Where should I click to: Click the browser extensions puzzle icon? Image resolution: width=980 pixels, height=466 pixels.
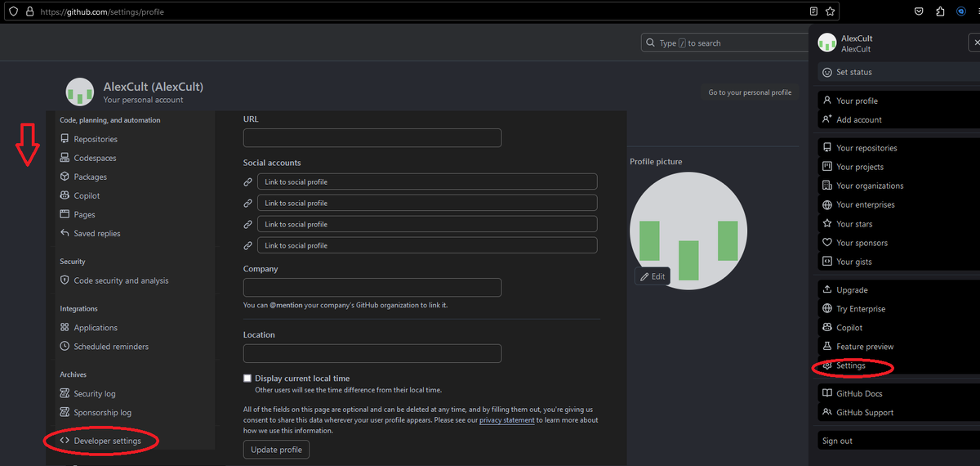[940, 11]
